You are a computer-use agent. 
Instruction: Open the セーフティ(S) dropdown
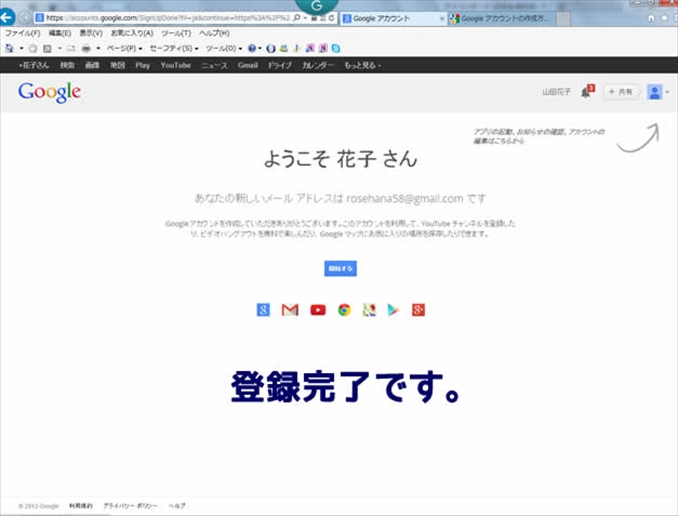pyautogui.click(x=174, y=48)
